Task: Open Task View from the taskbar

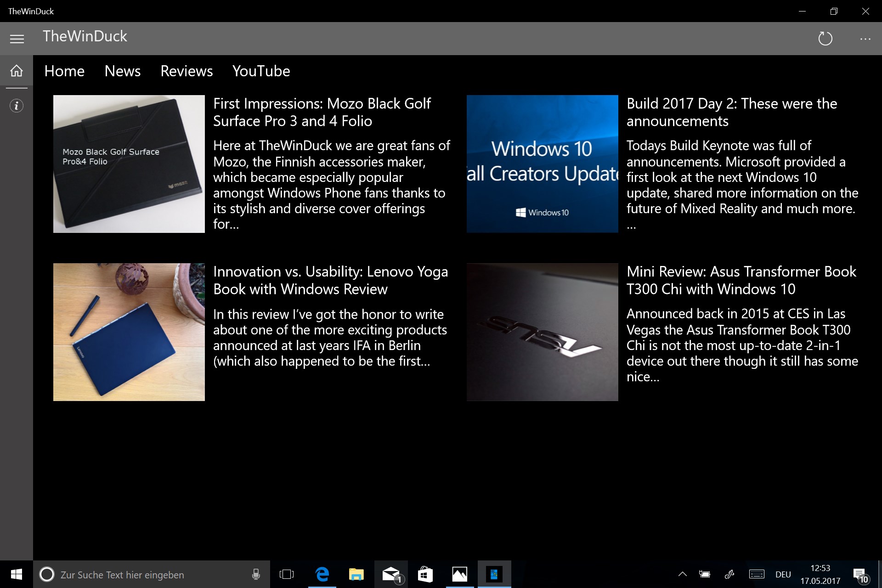Action: (287, 574)
